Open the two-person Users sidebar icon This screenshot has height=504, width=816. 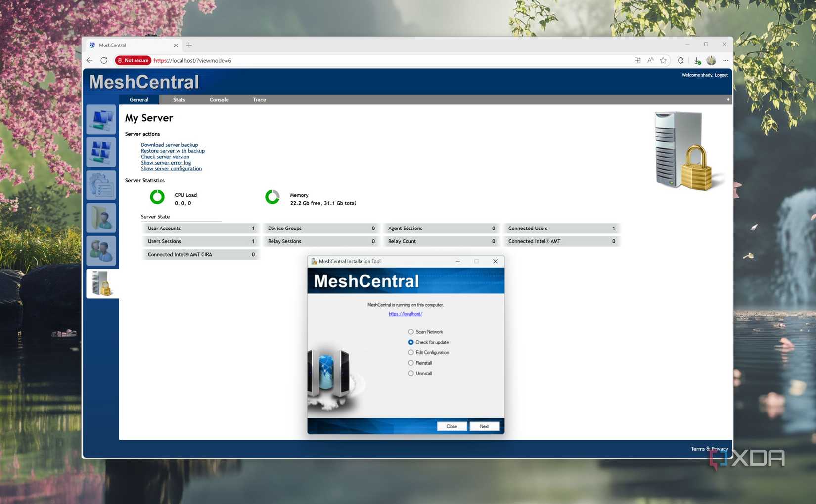tap(101, 250)
